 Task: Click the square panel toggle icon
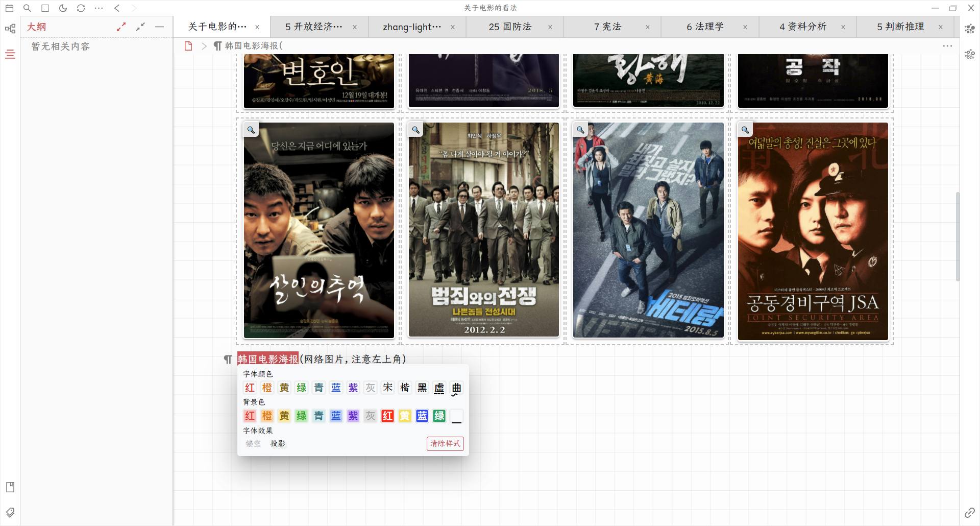point(45,8)
